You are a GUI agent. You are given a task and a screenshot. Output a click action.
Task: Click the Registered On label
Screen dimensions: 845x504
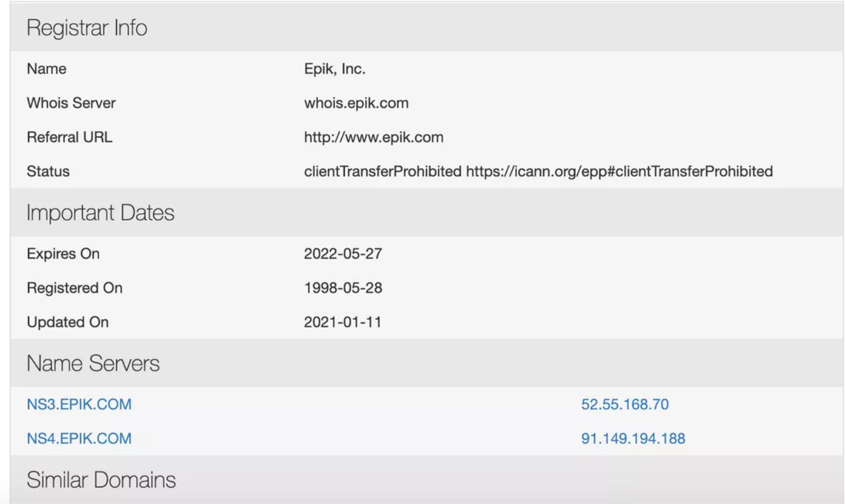75,288
